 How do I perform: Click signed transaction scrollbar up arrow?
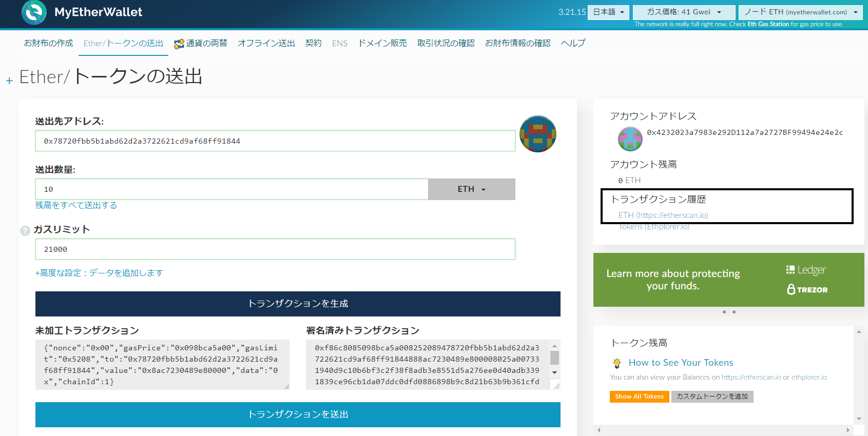(x=554, y=346)
